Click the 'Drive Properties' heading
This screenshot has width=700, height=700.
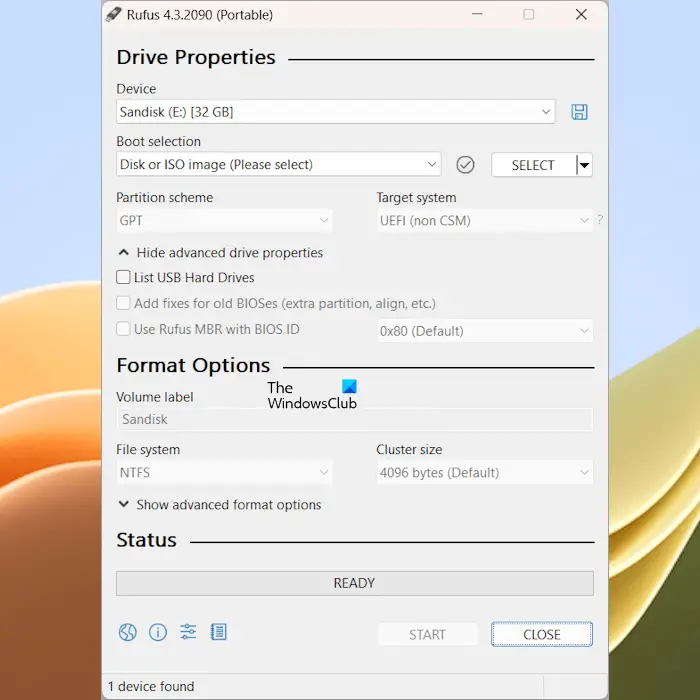(x=196, y=57)
